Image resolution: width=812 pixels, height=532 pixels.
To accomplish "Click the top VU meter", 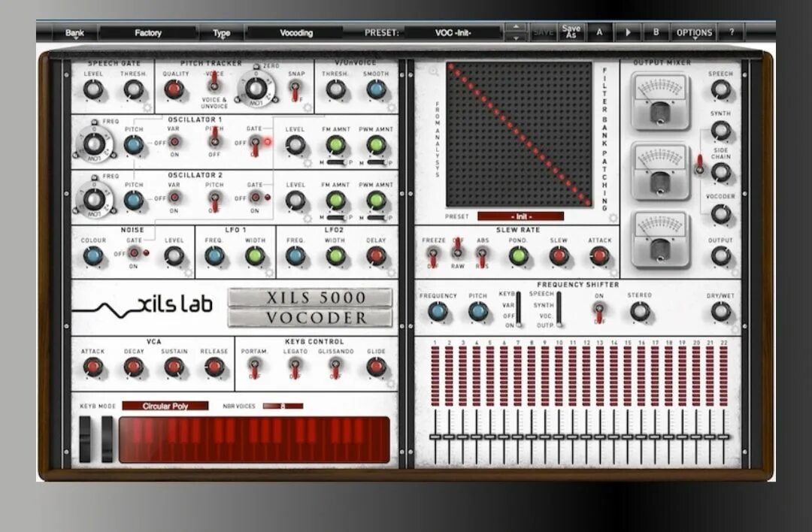I will coord(660,101).
